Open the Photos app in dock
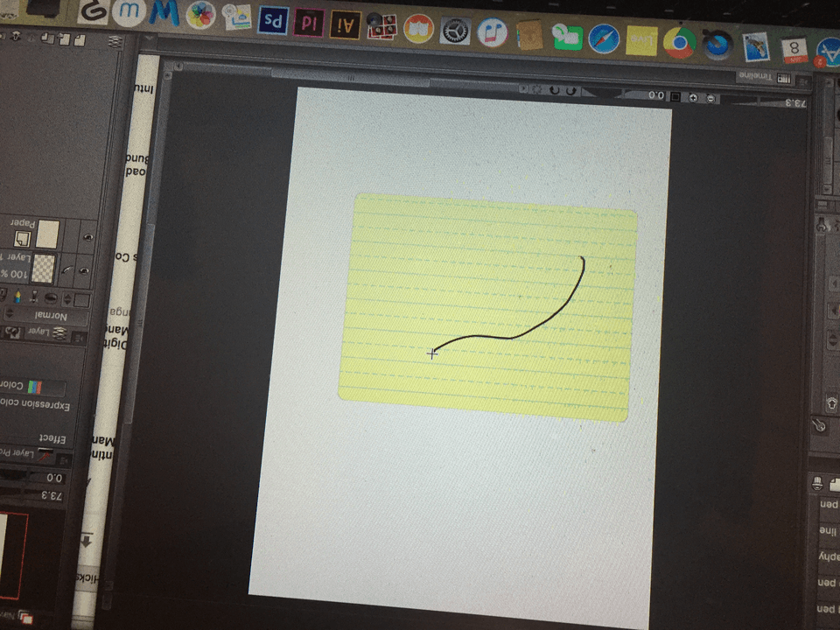The image size is (840, 630). (x=201, y=15)
